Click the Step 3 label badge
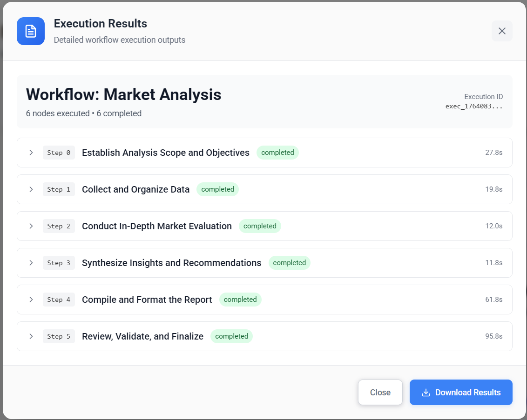The height and width of the screenshot is (420, 527). click(x=59, y=262)
